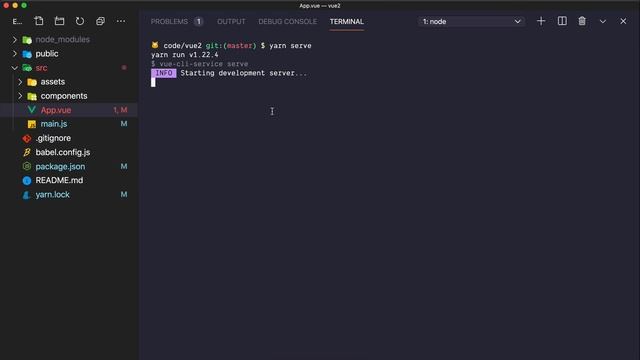The width and height of the screenshot is (640, 360).
Task: Click the INFO label in terminal output
Action: tap(164, 73)
